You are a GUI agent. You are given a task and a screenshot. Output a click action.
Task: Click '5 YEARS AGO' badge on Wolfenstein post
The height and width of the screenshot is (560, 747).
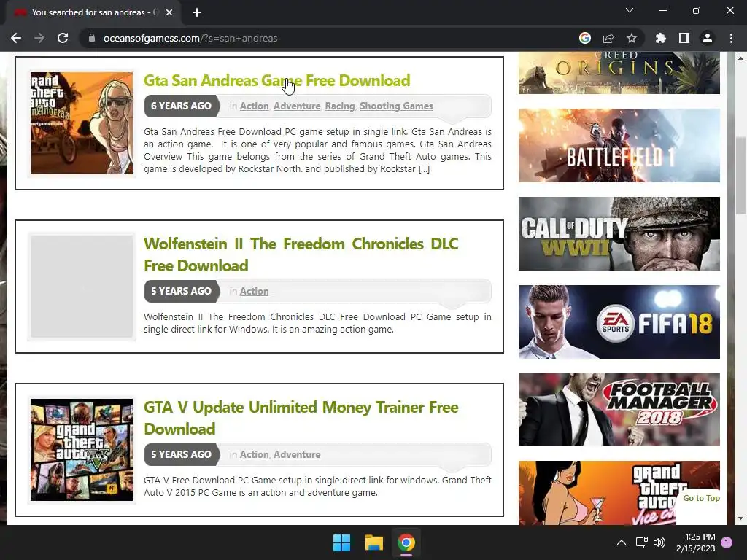182,292
